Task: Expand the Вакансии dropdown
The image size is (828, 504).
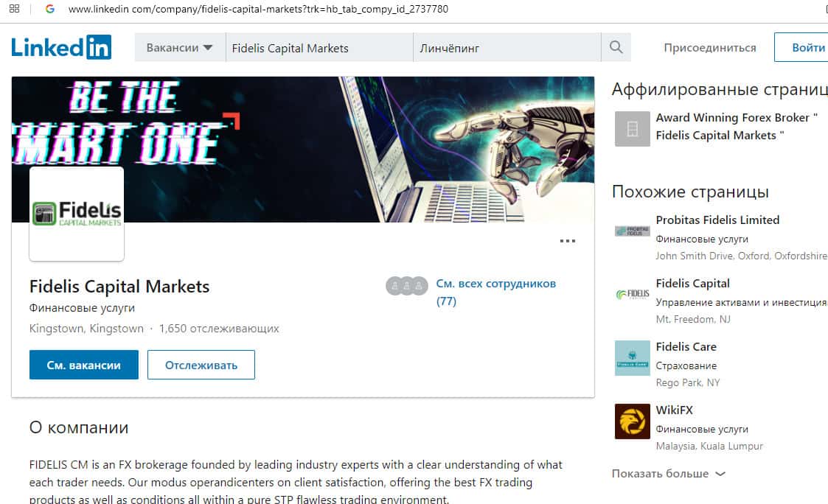Action: (x=180, y=47)
